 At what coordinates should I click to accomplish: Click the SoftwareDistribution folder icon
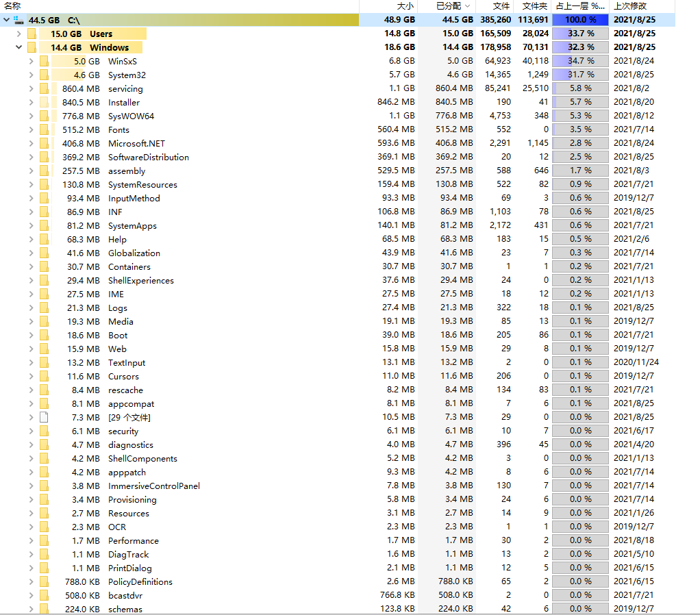44,157
